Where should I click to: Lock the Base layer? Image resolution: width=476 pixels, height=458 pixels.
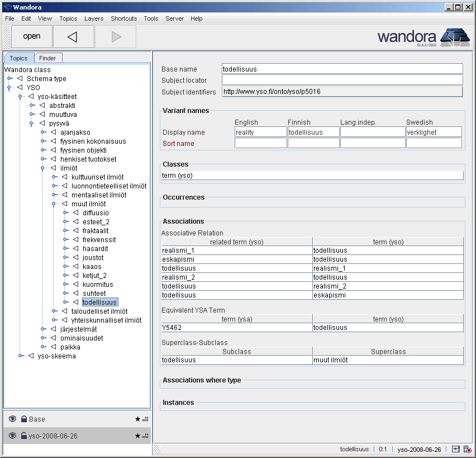(23, 419)
